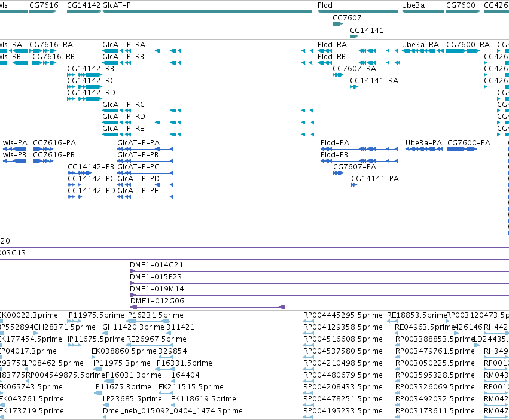
Task: Select the wls-PA protein label
Action: [16, 143]
